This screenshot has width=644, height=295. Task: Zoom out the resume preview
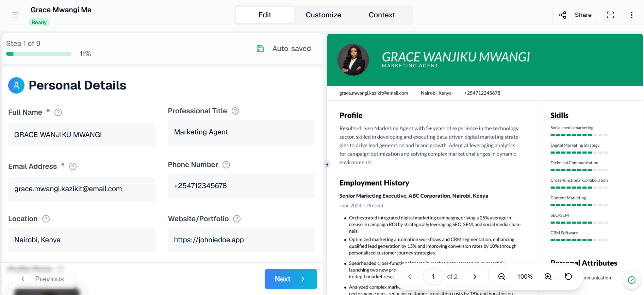click(x=502, y=277)
